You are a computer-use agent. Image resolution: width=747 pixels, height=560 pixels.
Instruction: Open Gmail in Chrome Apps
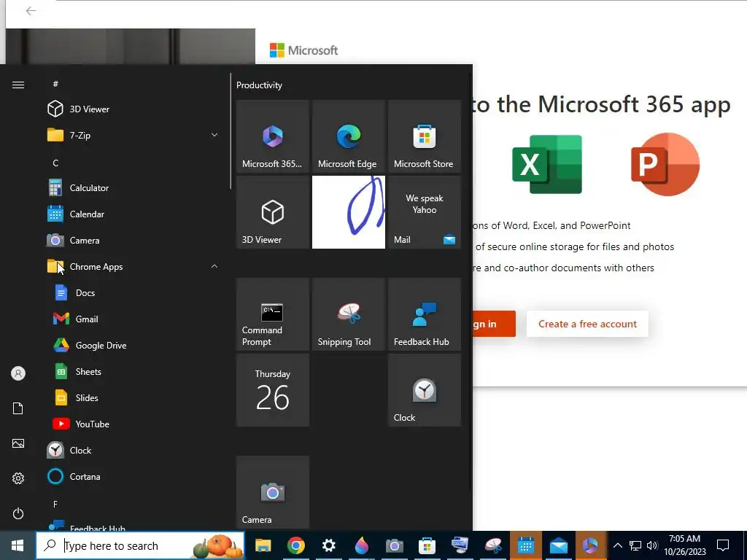[x=133, y=319]
